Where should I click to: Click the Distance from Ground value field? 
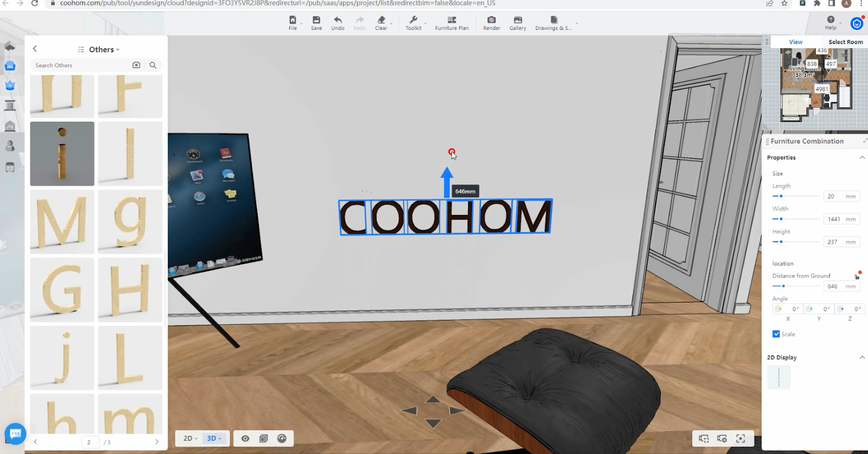coord(841,286)
